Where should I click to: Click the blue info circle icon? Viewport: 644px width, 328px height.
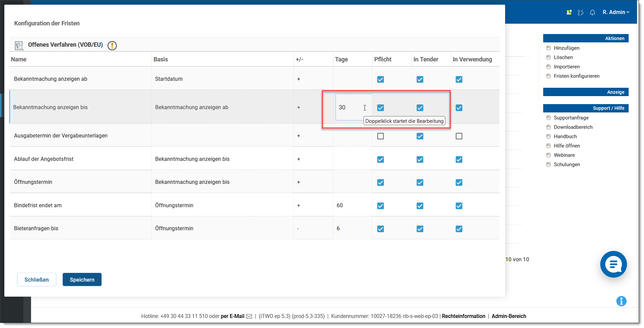point(621,301)
